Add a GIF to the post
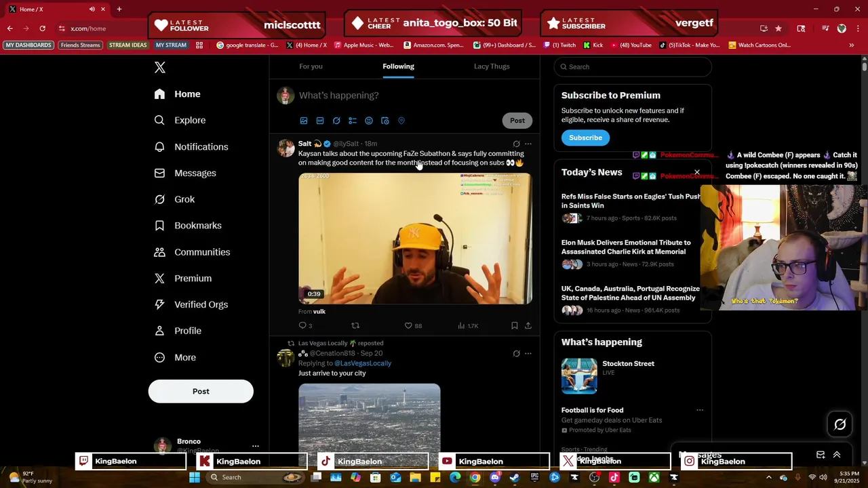The width and height of the screenshot is (868, 488). pyautogui.click(x=320, y=121)
